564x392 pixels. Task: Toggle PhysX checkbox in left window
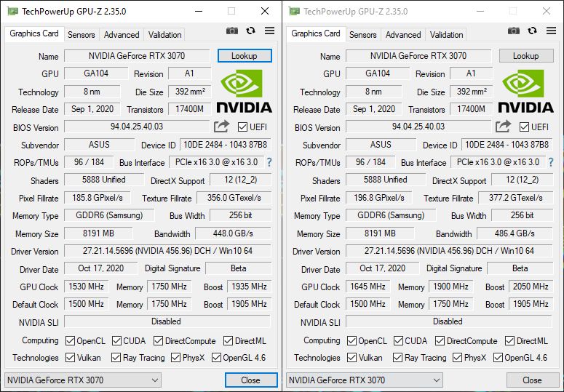click(176, 358)
